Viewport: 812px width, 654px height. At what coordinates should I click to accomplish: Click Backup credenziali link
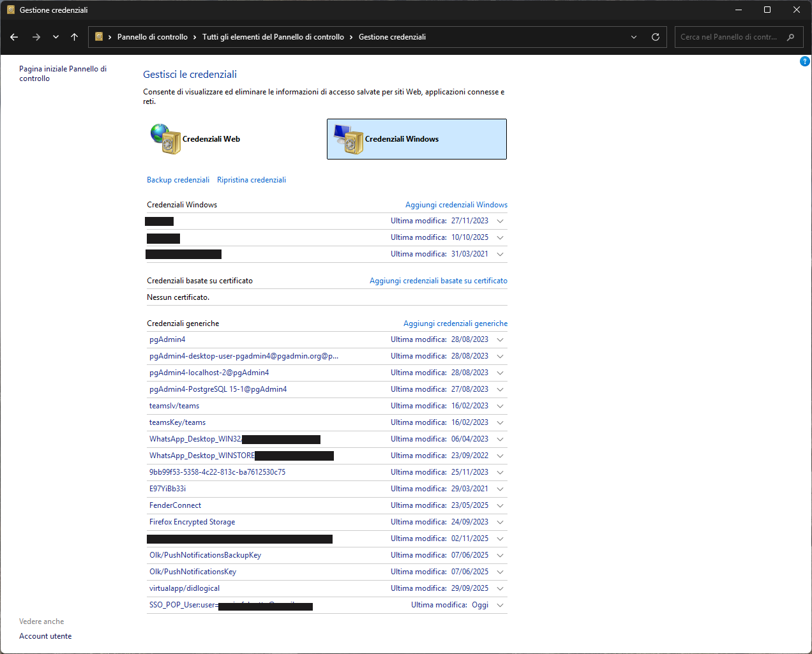pyautogui.click(x=178, y=180)
